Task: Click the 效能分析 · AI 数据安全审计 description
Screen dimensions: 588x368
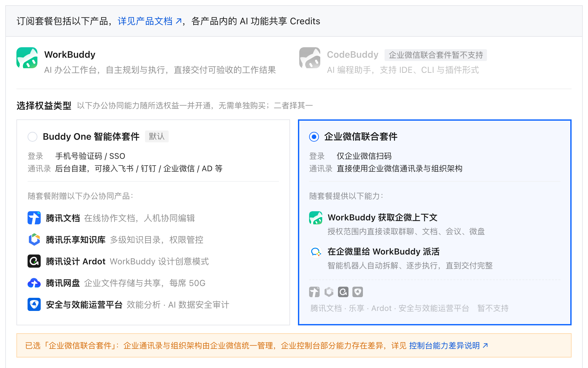Action: (178, 304)
